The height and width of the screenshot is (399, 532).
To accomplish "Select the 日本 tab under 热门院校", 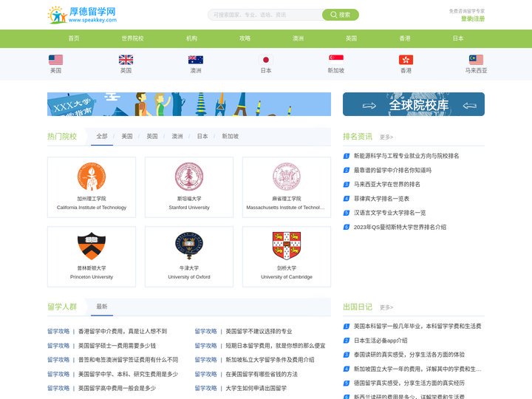I will click(202, 137).
